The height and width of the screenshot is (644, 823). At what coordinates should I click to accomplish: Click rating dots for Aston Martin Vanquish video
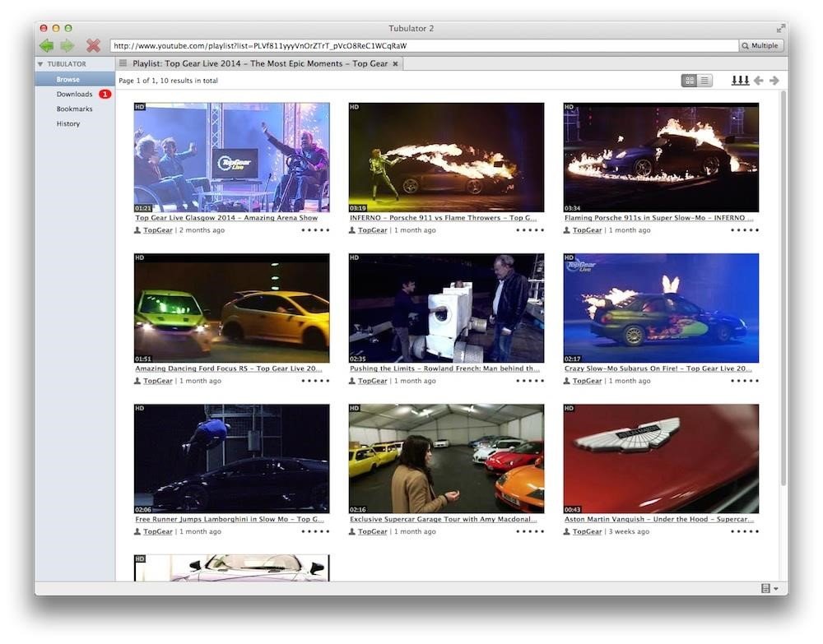[745, 531]
